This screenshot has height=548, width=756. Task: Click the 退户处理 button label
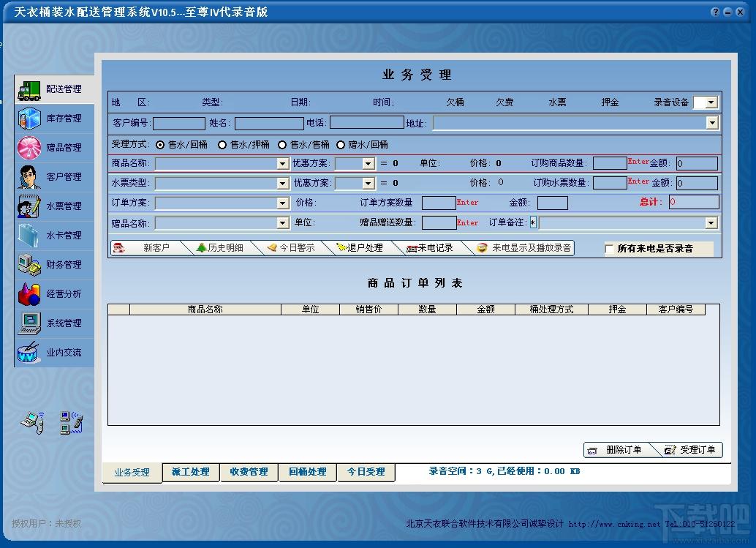pos(365,248)
